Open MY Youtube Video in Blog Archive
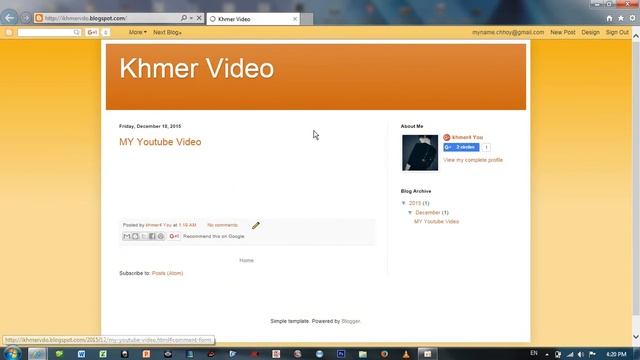 436,222
